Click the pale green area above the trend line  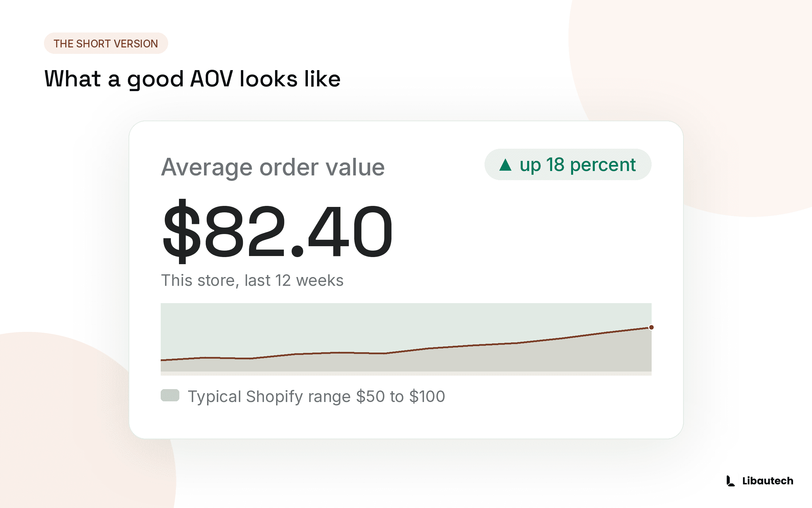pyautogui.click(x=338, y=325)
